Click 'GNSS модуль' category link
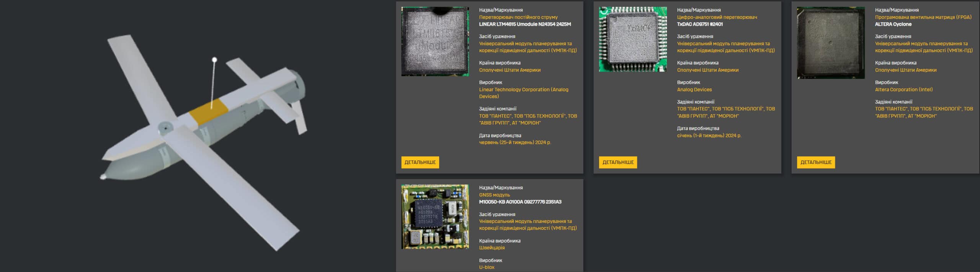The width and height of the screenshot is (980, 272). coord(494,195)
